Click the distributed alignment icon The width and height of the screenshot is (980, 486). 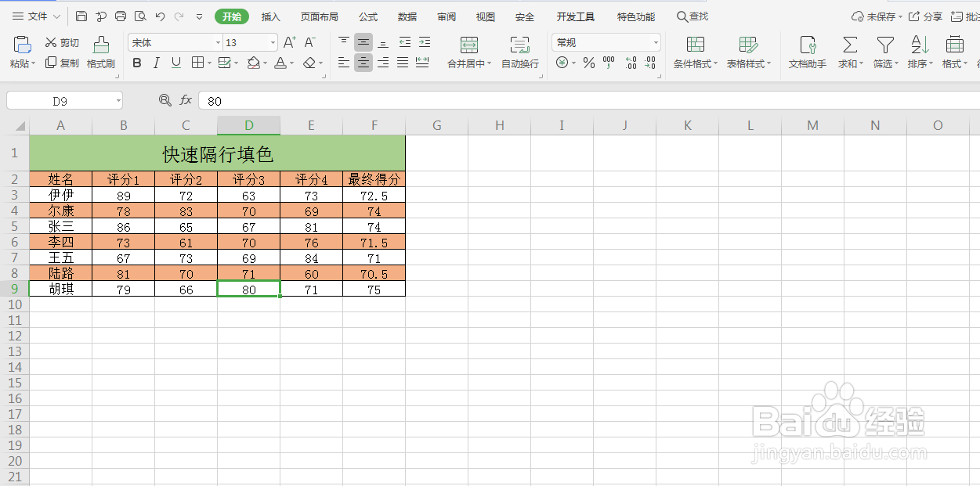[x=422, y=63]
